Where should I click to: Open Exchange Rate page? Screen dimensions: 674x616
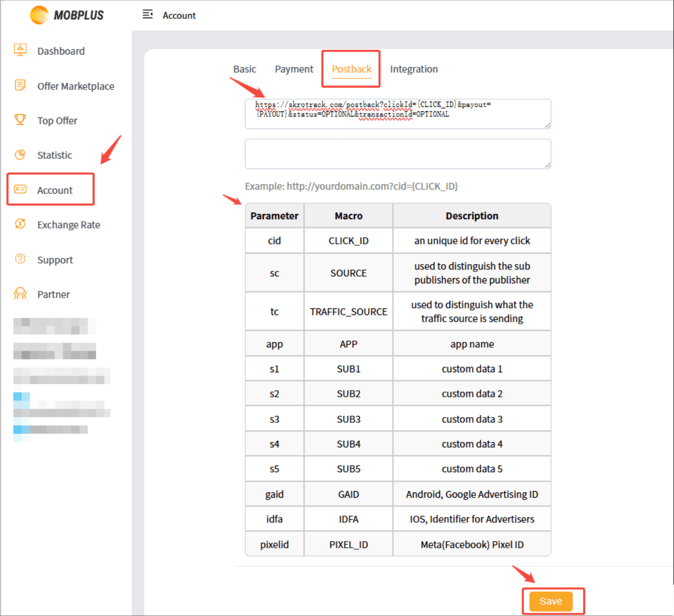[x=69, y=225]
